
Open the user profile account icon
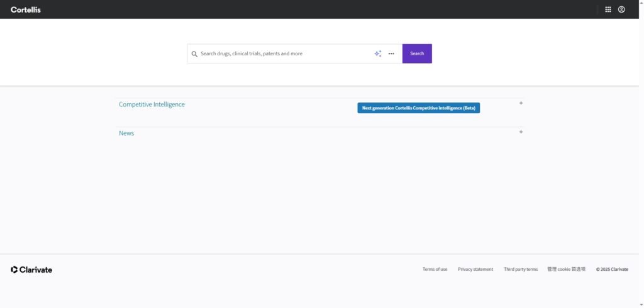621,9
